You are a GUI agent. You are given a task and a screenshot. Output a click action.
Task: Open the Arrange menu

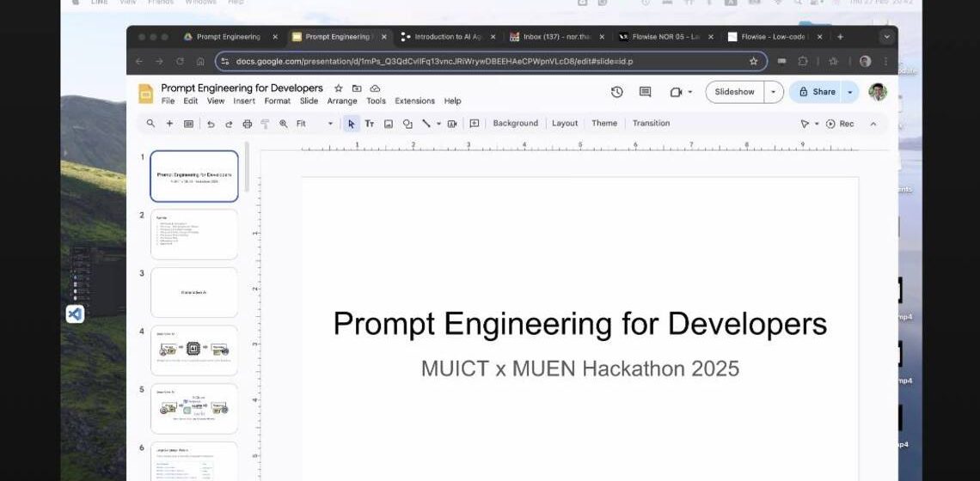(341, 101)
